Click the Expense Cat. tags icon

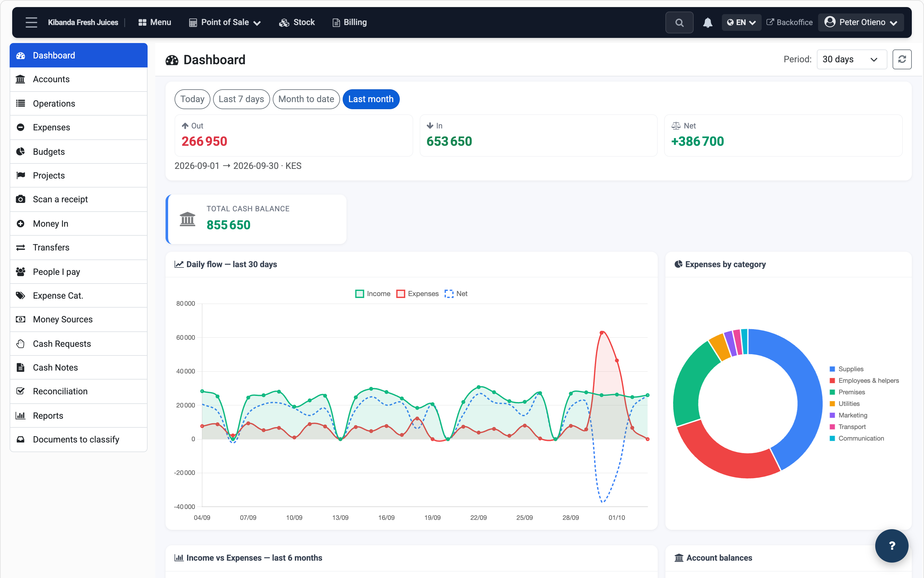coord(21,295)
